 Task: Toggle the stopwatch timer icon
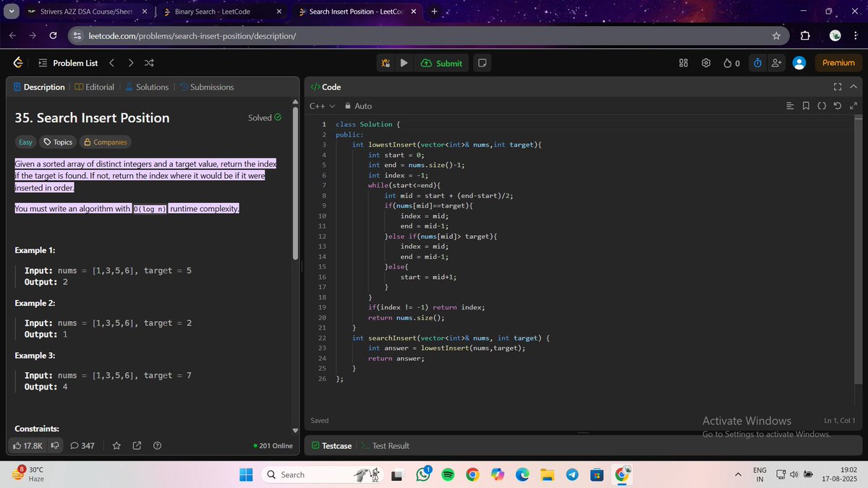(x=757, y=63)
